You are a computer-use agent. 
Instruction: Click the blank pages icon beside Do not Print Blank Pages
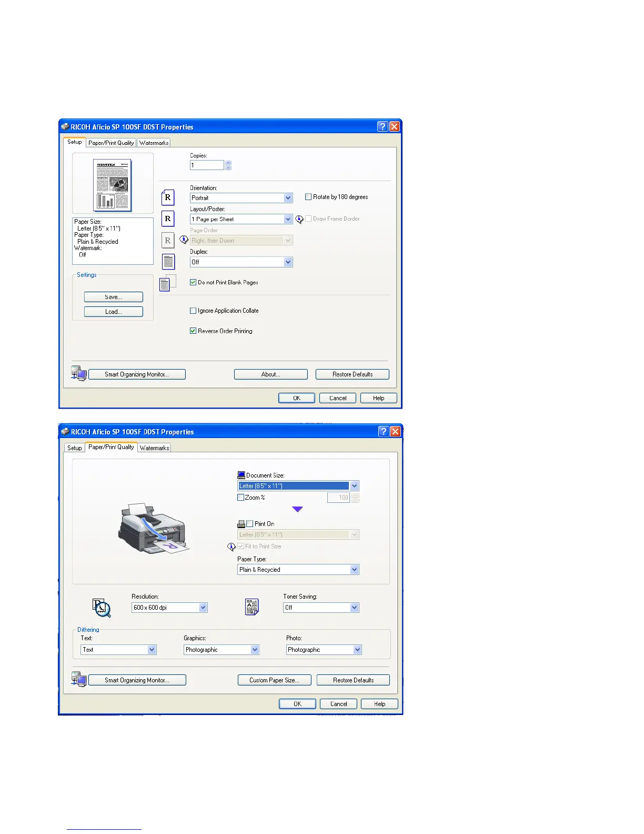pyautogui.click(x=167, y=283)
